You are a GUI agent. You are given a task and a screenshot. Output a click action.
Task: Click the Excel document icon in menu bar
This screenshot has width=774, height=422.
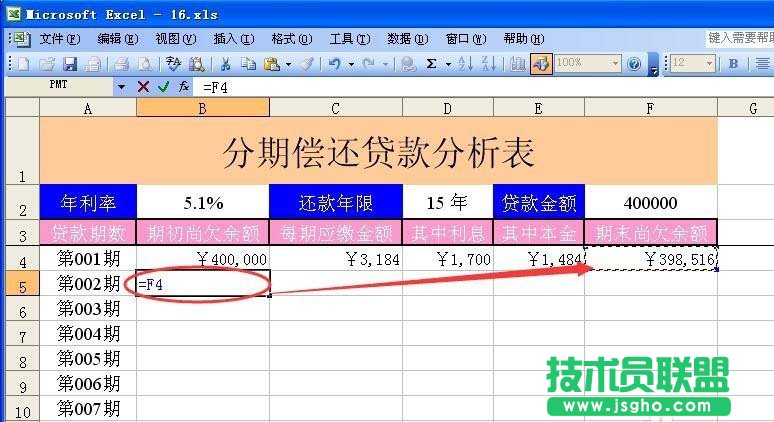pos(21,39)
